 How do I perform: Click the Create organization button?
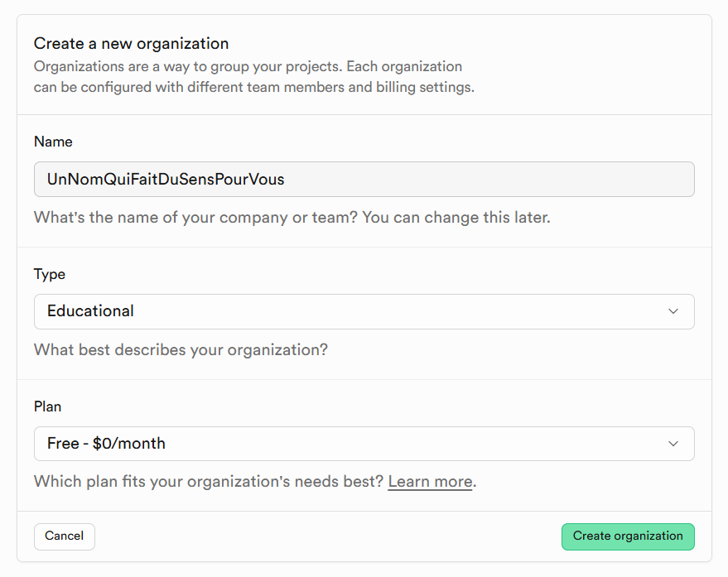pyautogui.click(x=627, y=536)
